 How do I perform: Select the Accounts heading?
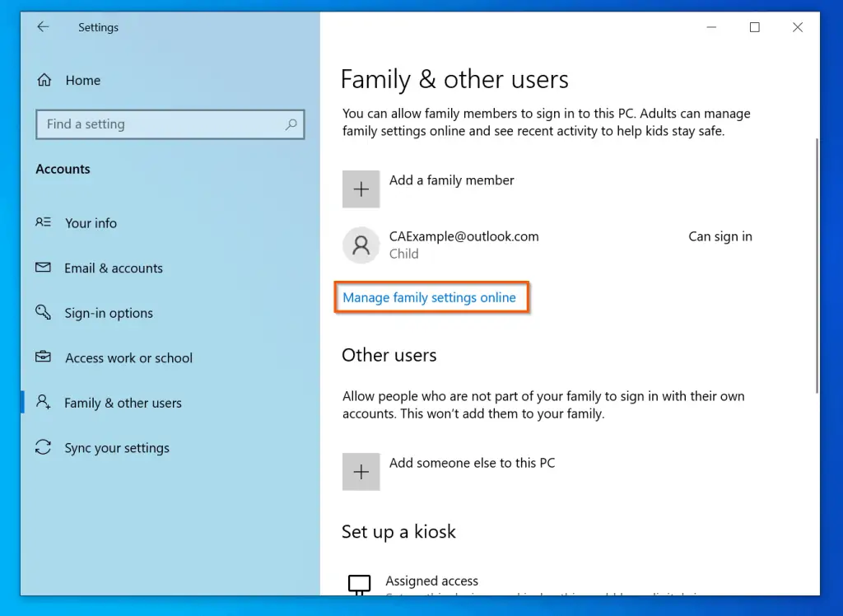[x=63, y=169]
